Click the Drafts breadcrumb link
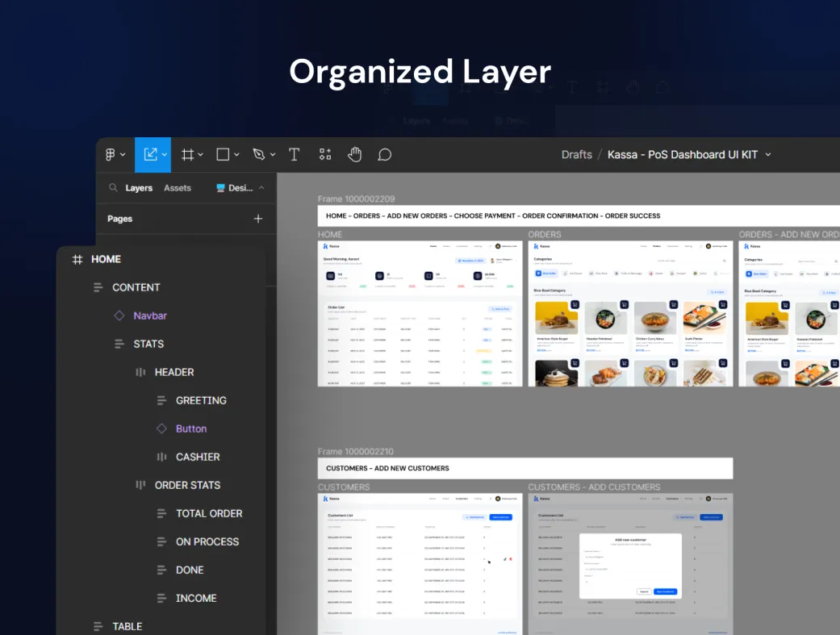The height and width of the screenshot is (635, 840). (576, 155)
